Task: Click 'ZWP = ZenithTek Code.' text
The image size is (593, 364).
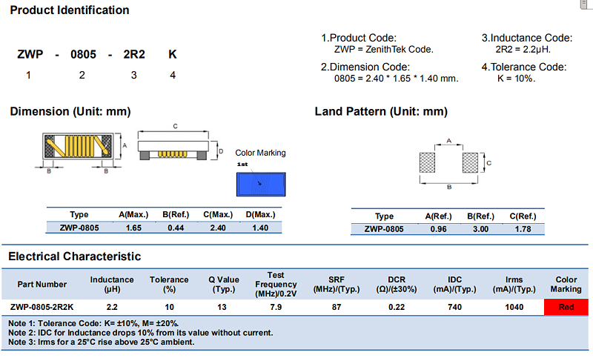Action: [x=383, y=50]
